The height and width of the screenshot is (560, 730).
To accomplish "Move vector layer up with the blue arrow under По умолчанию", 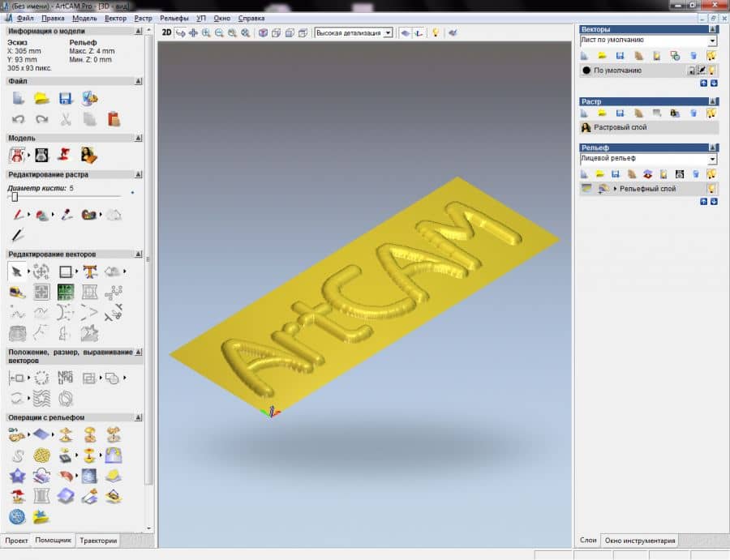I will click(x=703, y=83).
